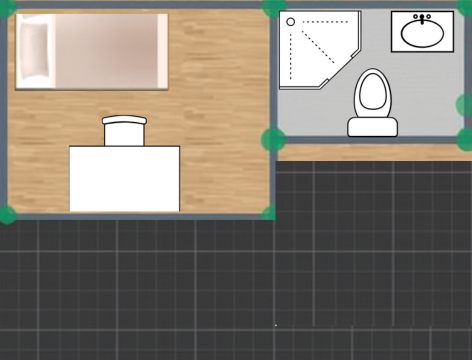472x360 pixels.
Task: Click the toilet tank
Action: pos(372,127)
